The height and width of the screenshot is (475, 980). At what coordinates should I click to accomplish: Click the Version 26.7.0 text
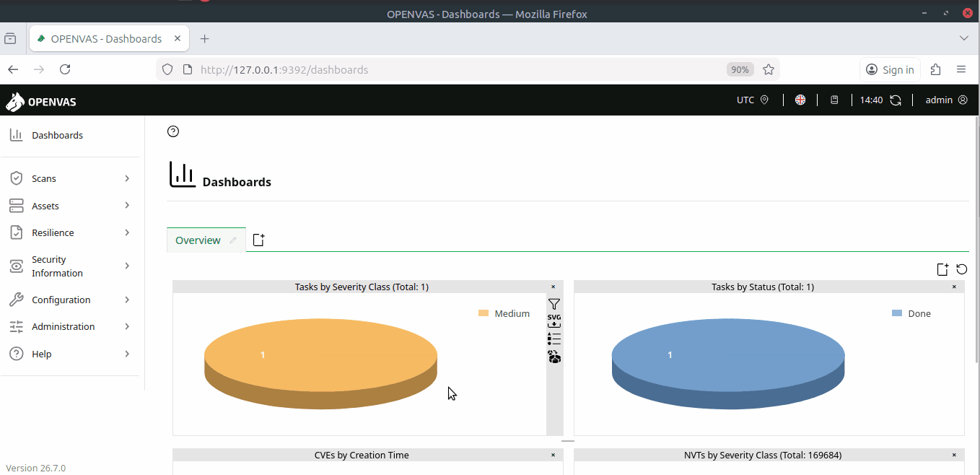coord(35,468)
